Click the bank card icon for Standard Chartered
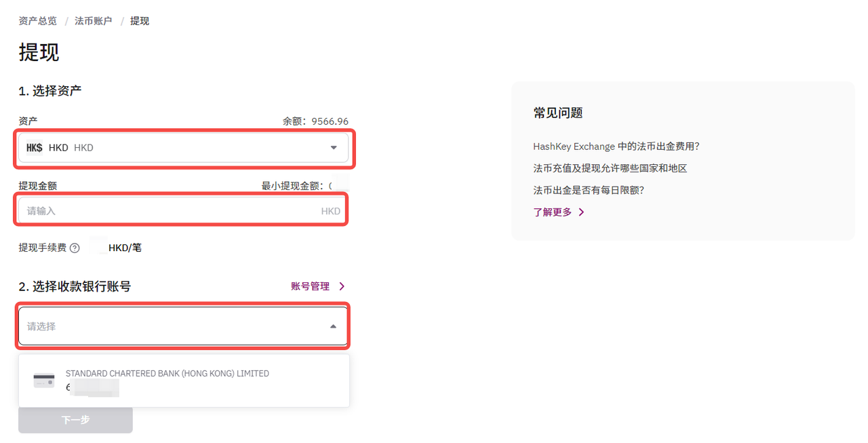The image size is (868, 443). pos(43,380)
